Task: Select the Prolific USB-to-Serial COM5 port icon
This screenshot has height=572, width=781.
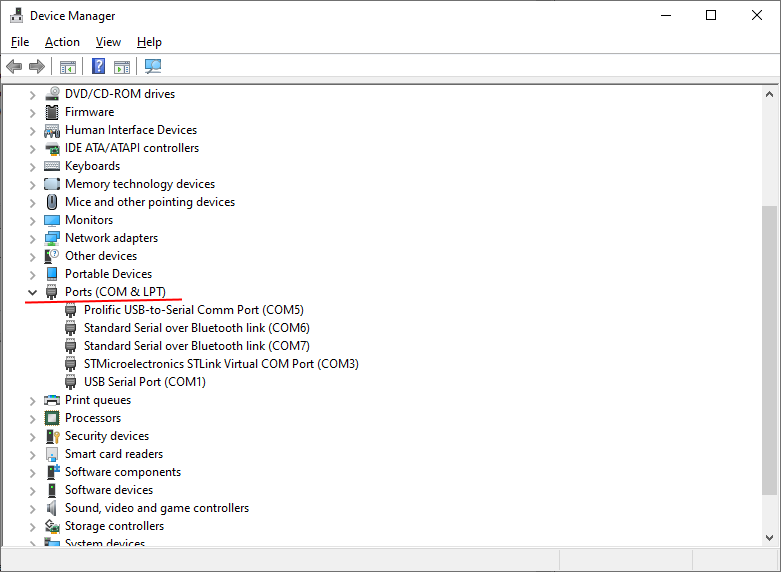Action: [x=71, y=310]
